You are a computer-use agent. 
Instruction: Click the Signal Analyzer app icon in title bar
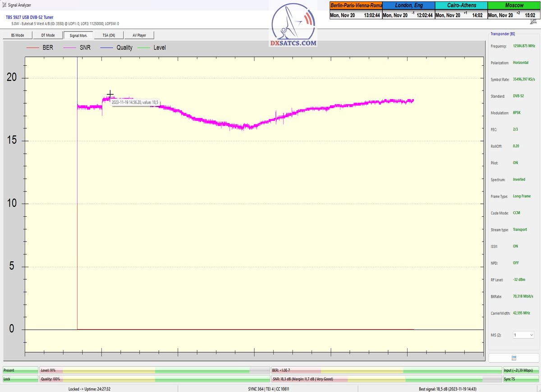[x=4, y=5]
